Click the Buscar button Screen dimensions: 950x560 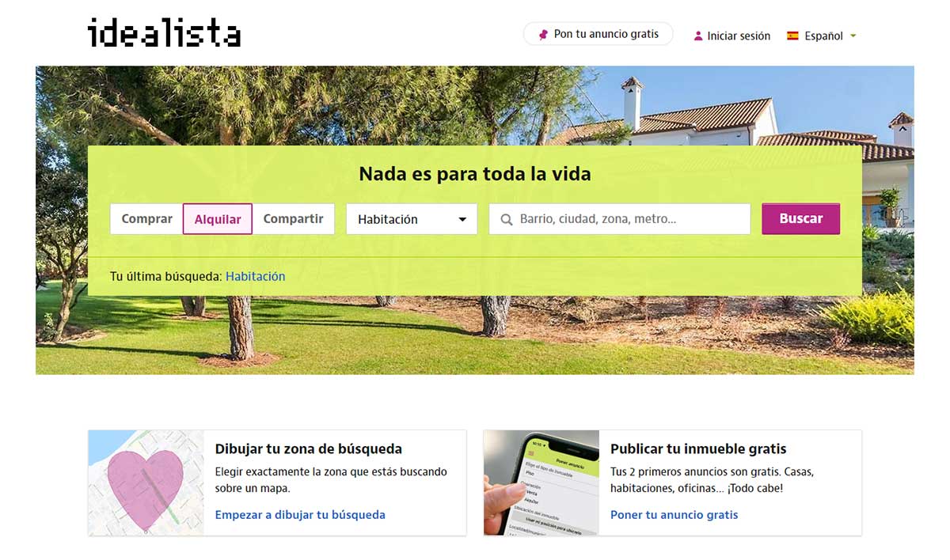click(x=801, y=219)
